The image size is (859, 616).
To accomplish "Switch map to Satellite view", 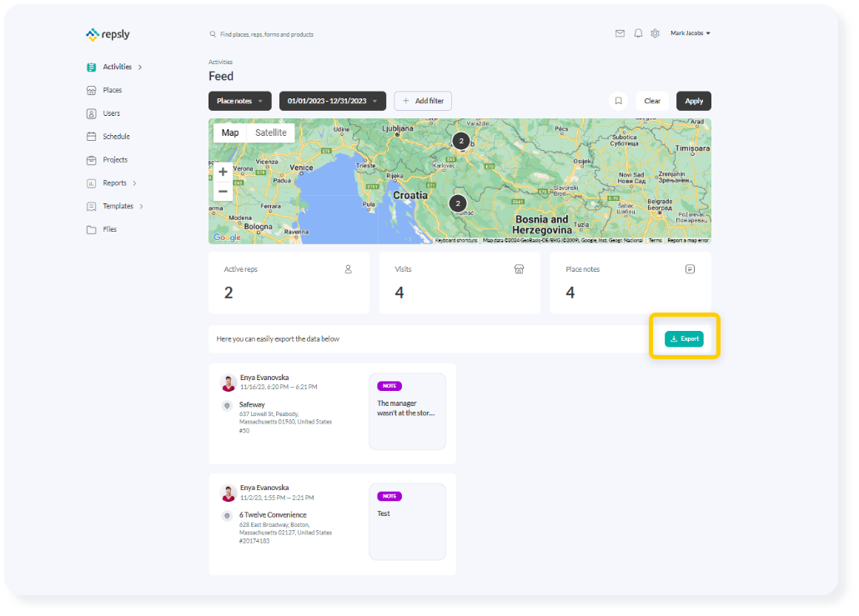I will click(270, 133).
